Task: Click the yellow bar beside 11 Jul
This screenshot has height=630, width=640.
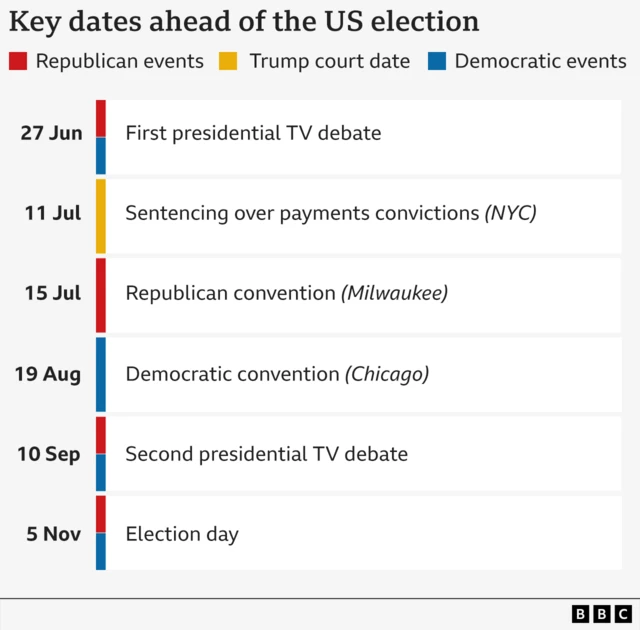Action: (x=101, y=215)
